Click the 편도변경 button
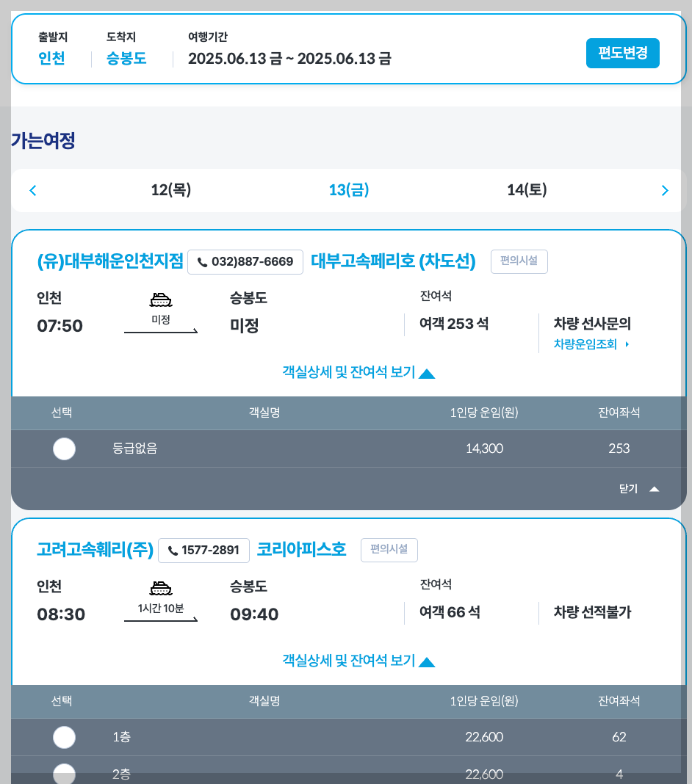 (x=622, y=53)
